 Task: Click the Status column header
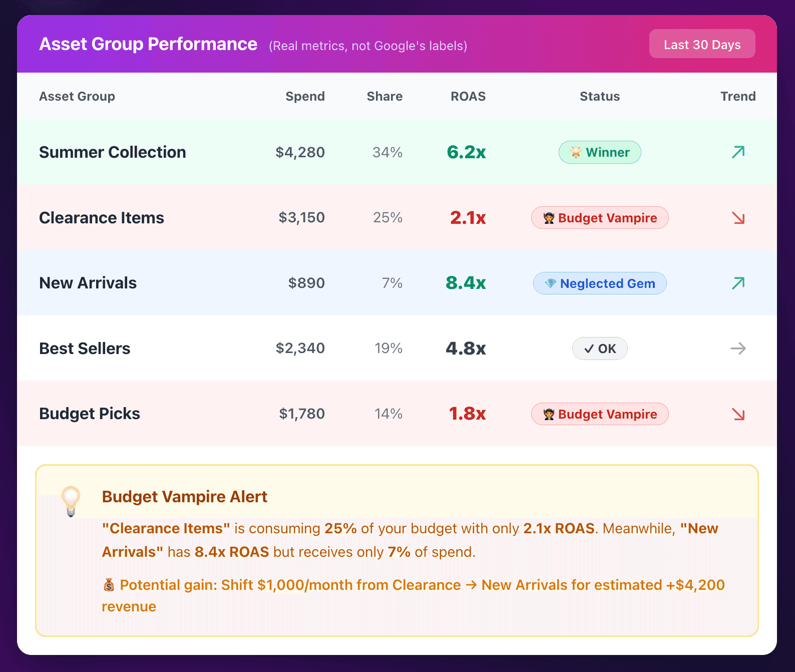point(600,96)
